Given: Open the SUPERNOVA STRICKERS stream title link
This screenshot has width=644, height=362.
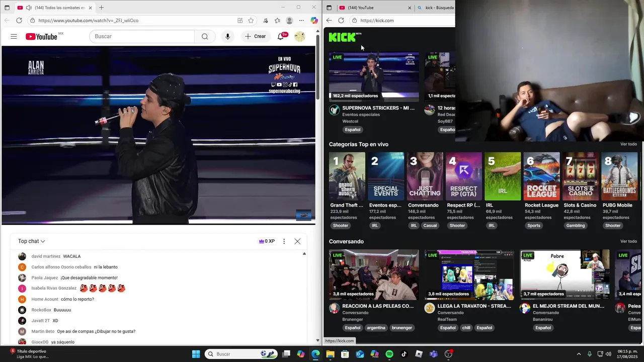Looking at the screenshot, I should pyautogui.click(x=378, y=108).
